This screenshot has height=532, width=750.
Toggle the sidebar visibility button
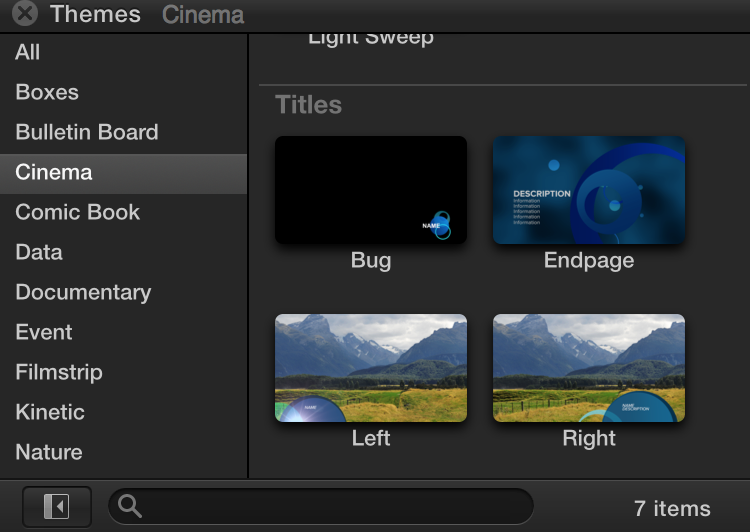click(56, 507)
